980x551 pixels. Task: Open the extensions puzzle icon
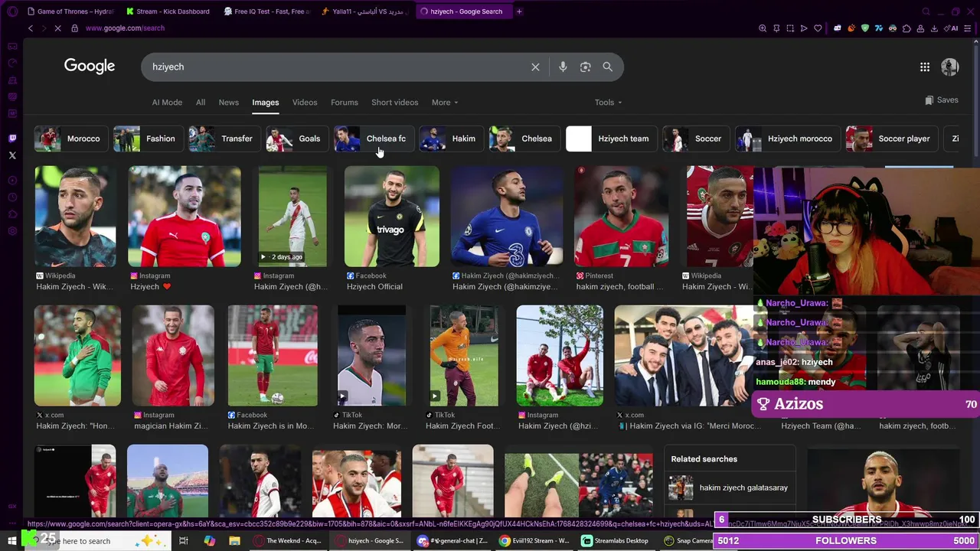[x=906, y=28]
